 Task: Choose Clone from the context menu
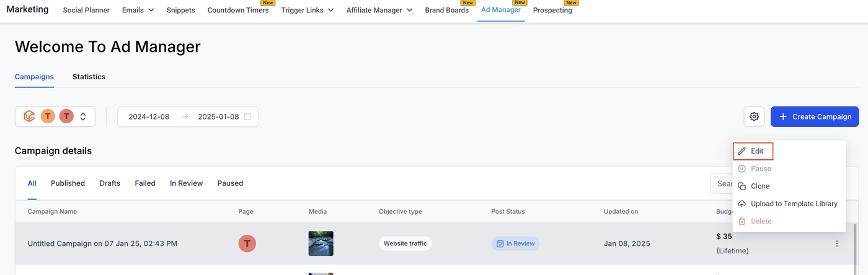(x=760, y=186)
